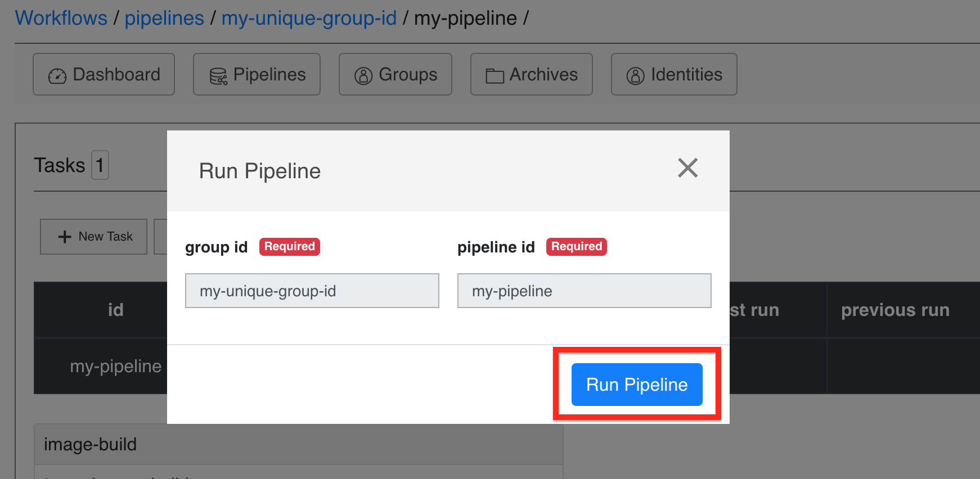Click the blue Run Pipeline button
Screen dimensions: 980x479
[637, 385]
